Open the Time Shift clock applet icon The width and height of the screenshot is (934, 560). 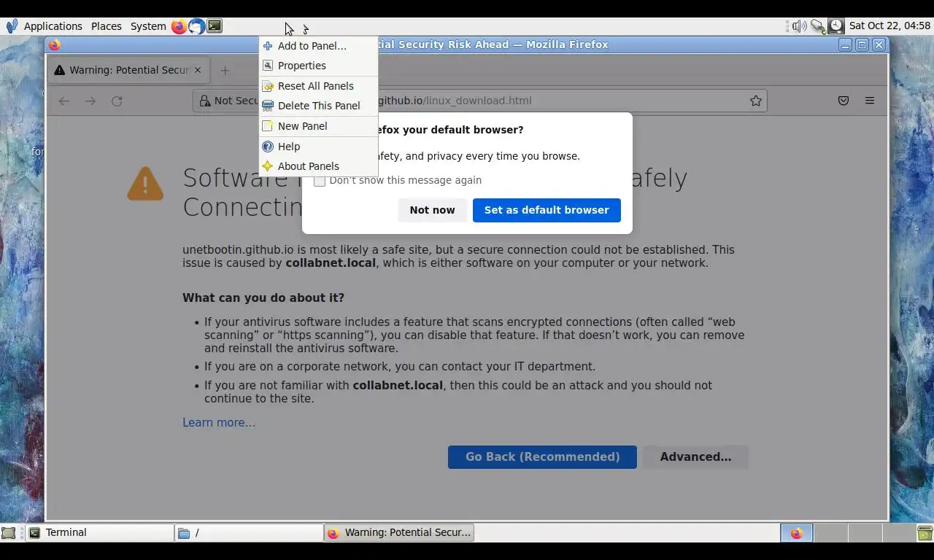[835, 26]
